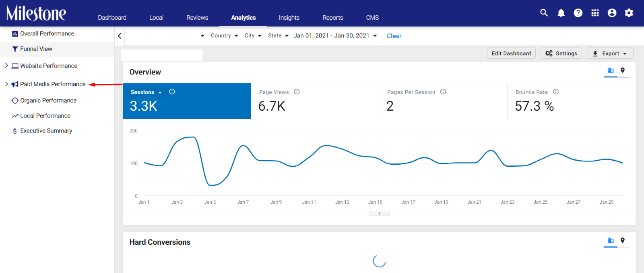The width and height of the screenshot is (644, 273).
Task: Collapse the sidebar with left chevron
Action: [x=120, y=36]
